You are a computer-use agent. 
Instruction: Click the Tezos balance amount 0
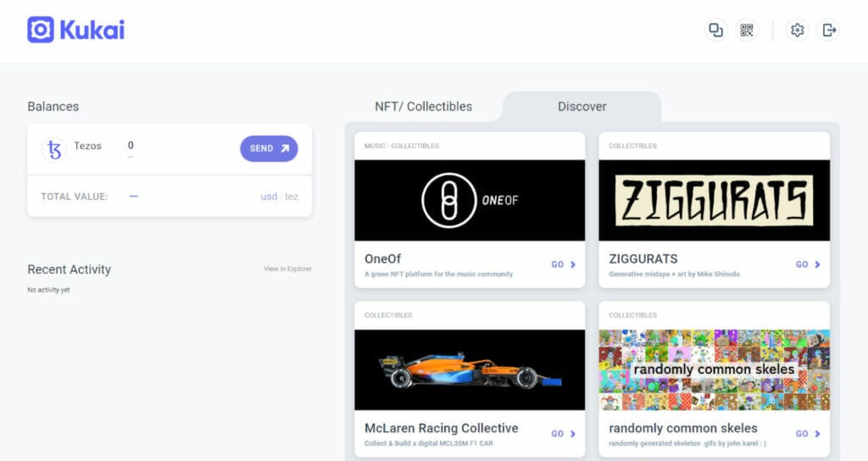click(x=131, y=146)
